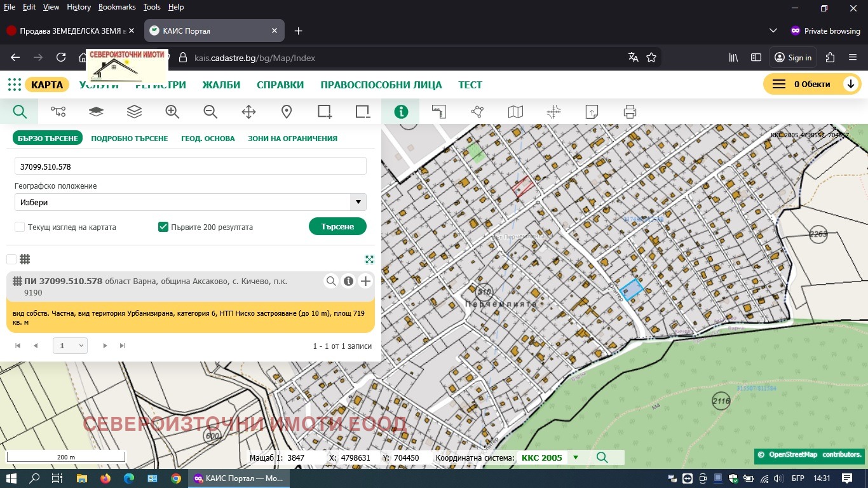Image resolution: width=868 pixels, height=488 pixels.
Task: Click the zoom in magnifier tool
Action: pos(172,112)
